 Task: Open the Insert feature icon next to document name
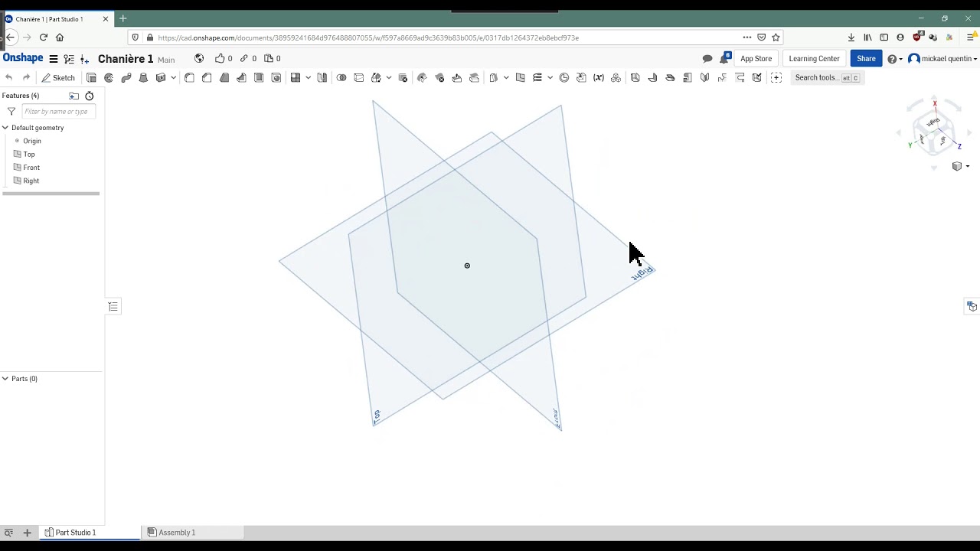[84, 59]
